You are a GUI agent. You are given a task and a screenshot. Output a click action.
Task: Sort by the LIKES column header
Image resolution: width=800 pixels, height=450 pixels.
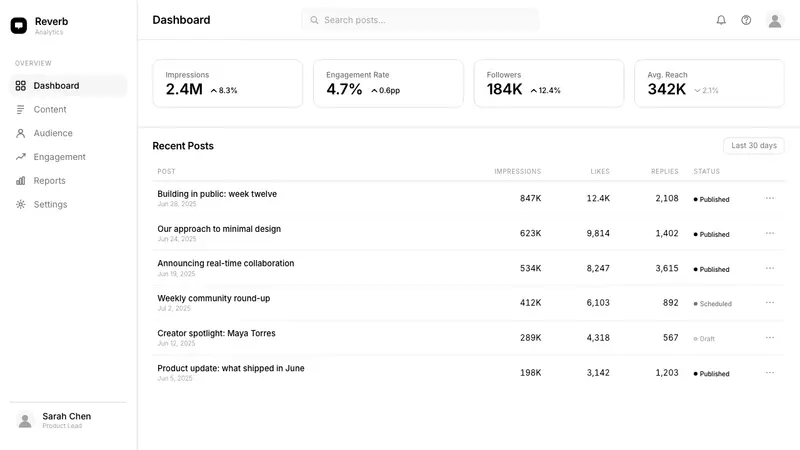coord(600,171)
